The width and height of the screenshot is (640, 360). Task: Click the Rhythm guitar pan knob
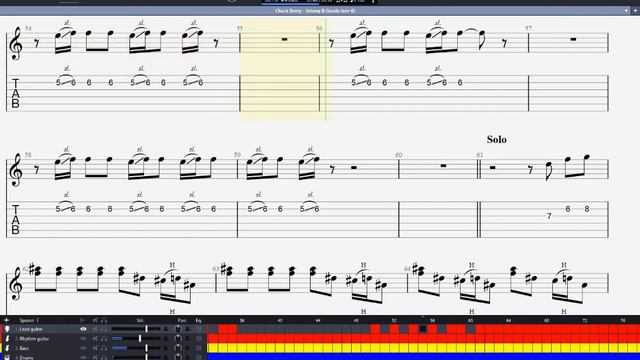click(x=178, y=338)
